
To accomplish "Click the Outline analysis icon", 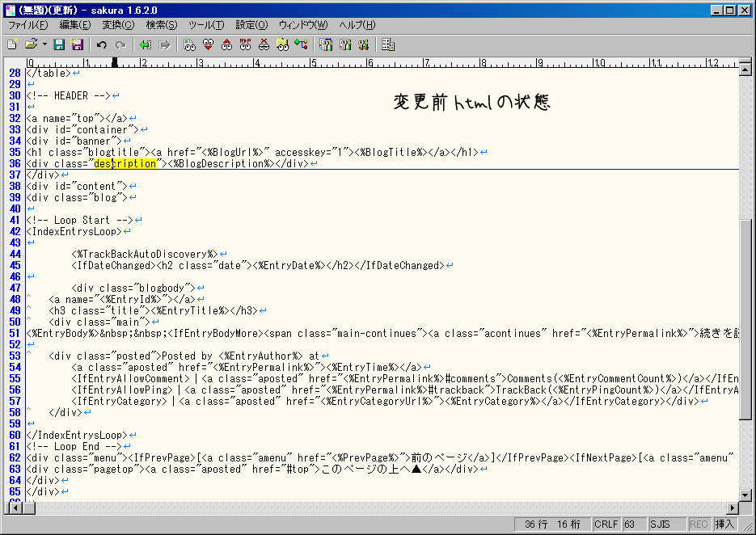I will point(302,44).
